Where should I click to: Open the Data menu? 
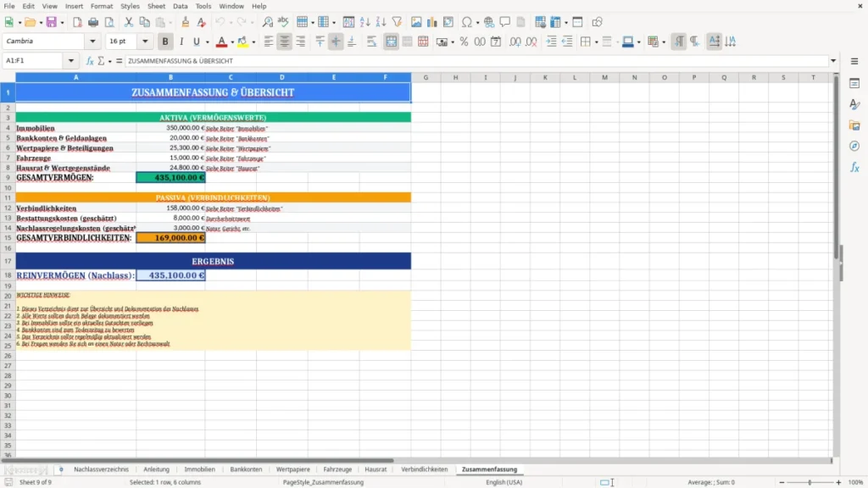click(x=181, y=6)
